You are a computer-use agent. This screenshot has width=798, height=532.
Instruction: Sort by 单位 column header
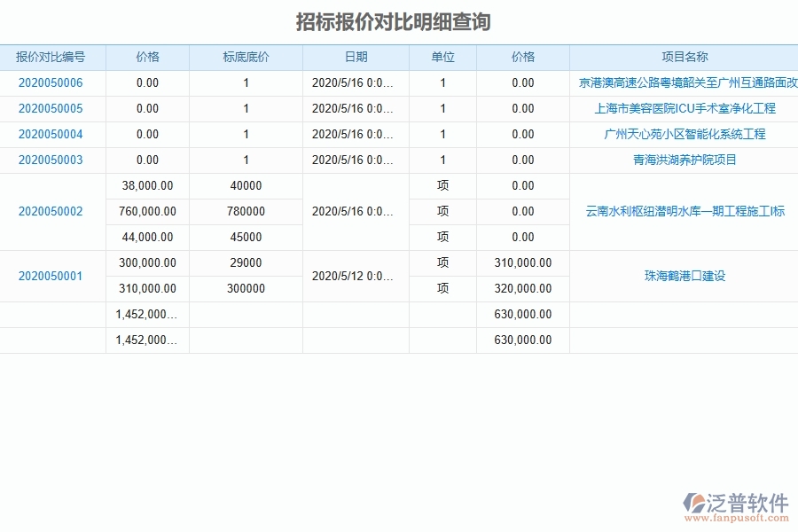click(x=442, y=56)
